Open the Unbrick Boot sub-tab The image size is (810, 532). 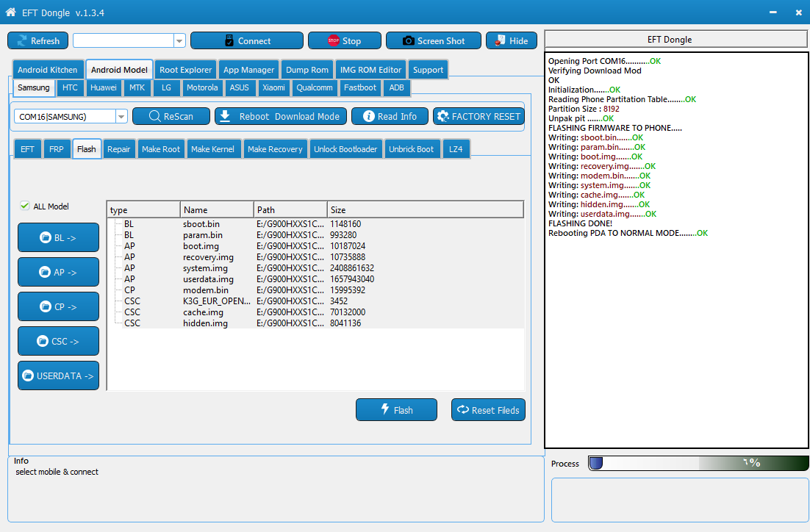tap(411, 149)
